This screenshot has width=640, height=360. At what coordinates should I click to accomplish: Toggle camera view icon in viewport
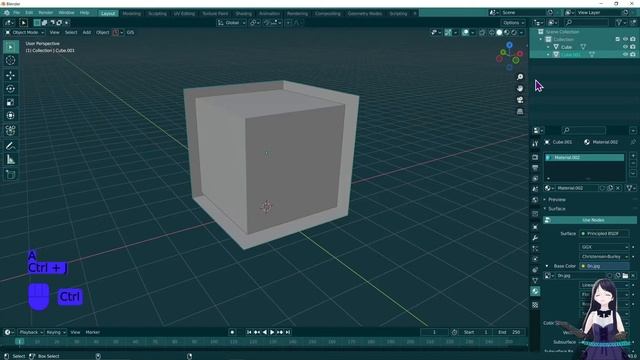520,100
